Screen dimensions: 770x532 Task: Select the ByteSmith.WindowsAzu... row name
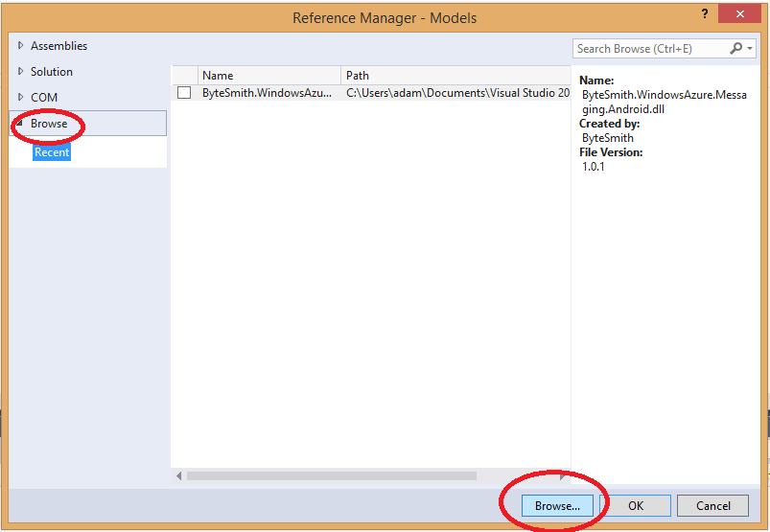coord(267,93)
